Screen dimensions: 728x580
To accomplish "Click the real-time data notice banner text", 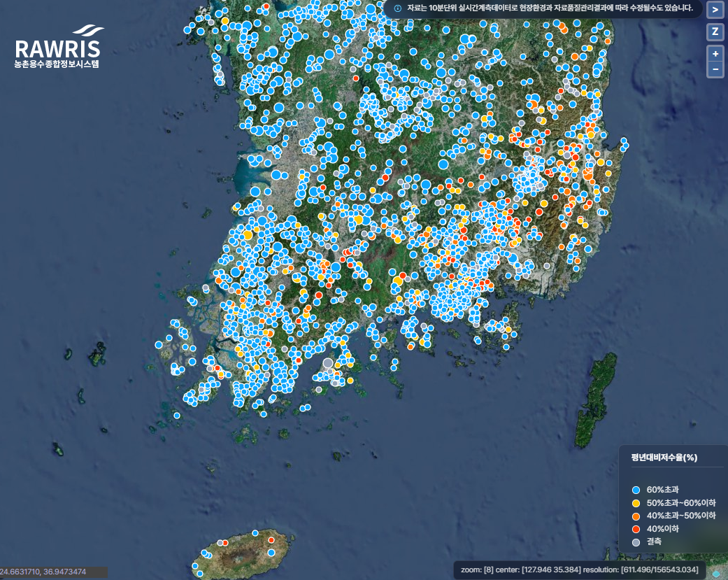I will pos(550,8).
